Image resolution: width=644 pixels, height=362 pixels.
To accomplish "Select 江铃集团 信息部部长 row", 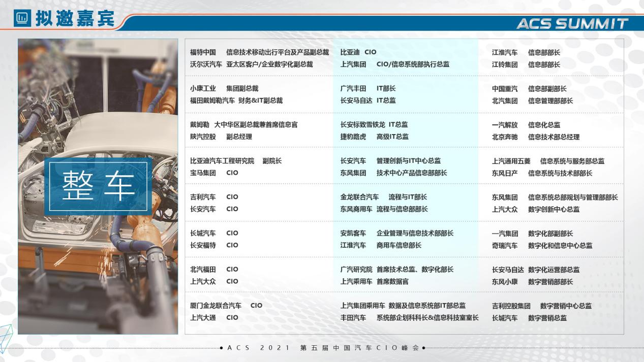I will [x=526, y=64].
